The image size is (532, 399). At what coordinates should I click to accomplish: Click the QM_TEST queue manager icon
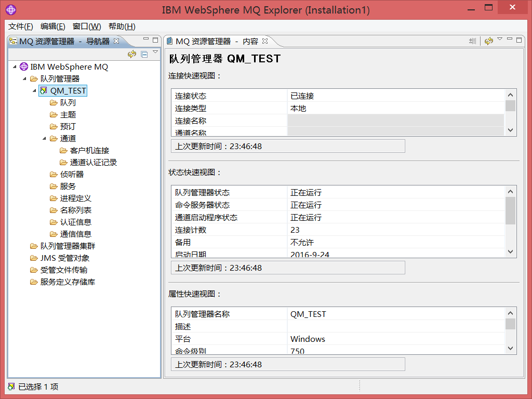[43, 90]
